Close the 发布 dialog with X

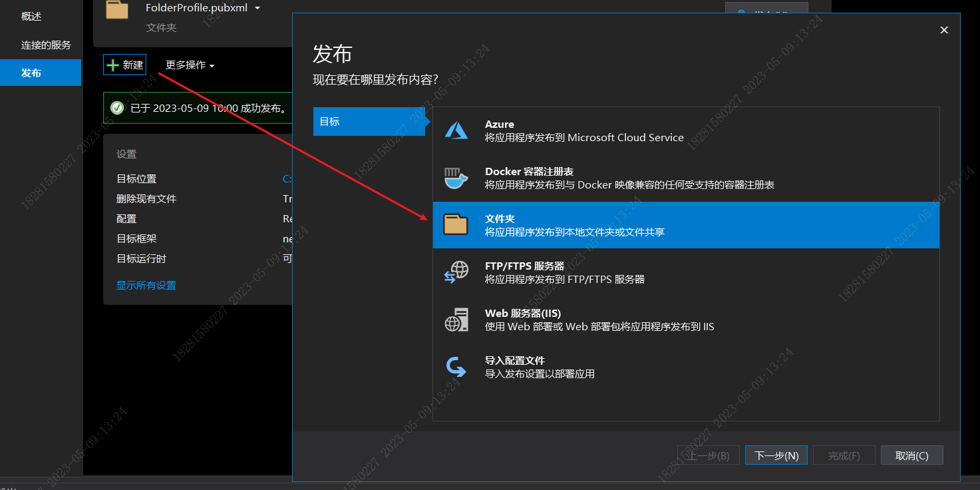pyautogui.click(x=943, y=30)
